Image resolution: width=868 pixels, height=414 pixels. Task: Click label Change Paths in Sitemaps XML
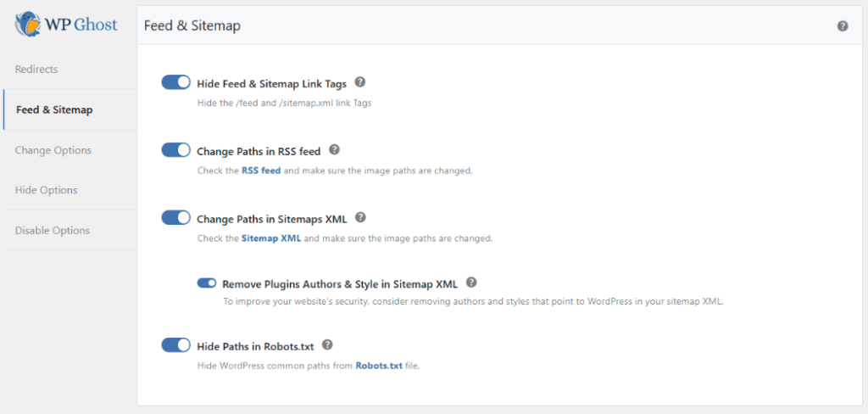pos(272,219)
